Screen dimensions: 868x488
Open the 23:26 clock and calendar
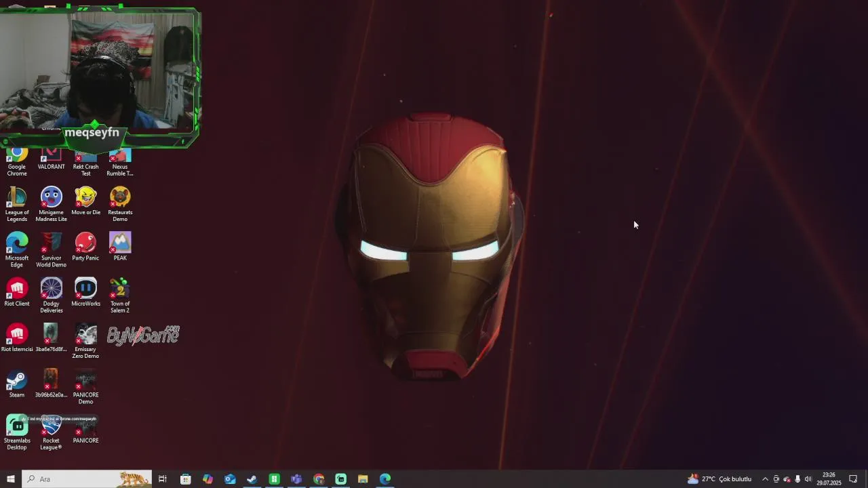coord(829,479)
